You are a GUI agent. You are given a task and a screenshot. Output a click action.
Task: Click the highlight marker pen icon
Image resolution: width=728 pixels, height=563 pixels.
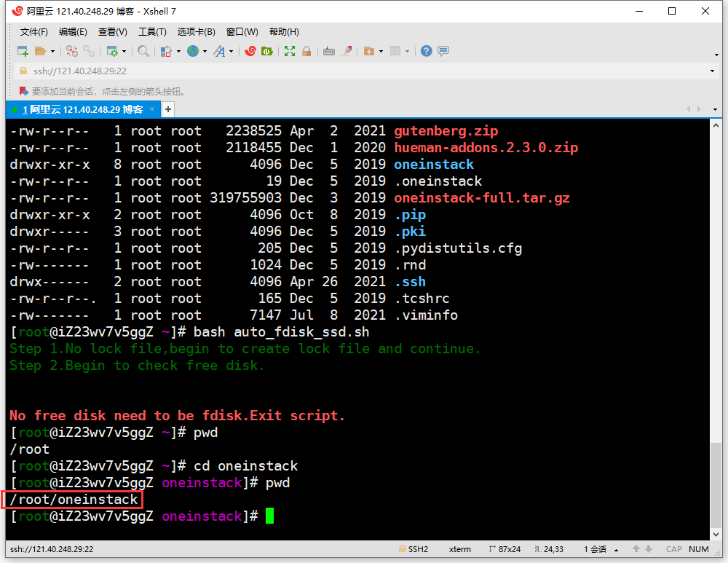coord(347,51)
